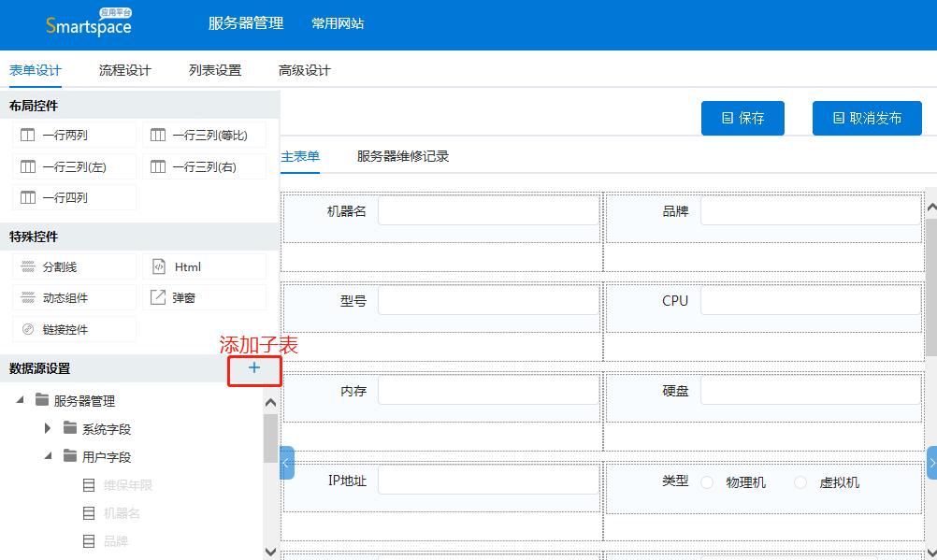Click the form canvas scrollbar thumb

click(931, 288)
